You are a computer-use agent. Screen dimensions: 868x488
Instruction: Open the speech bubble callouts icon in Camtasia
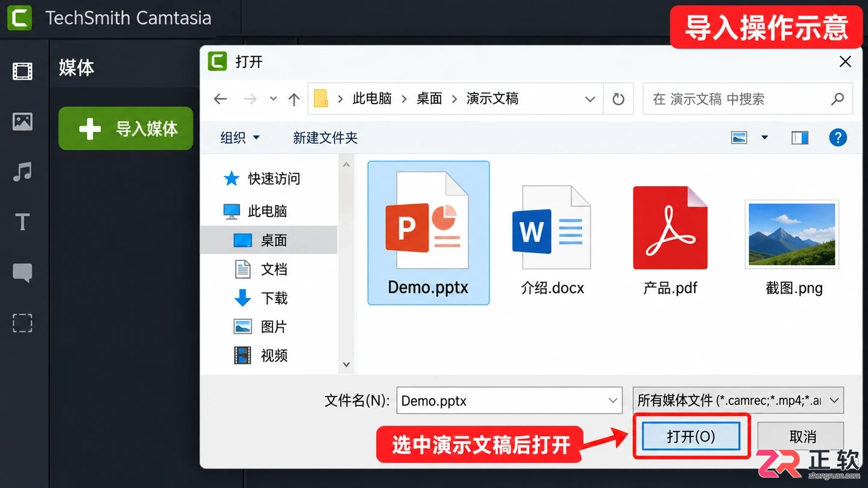coord(23,273)
